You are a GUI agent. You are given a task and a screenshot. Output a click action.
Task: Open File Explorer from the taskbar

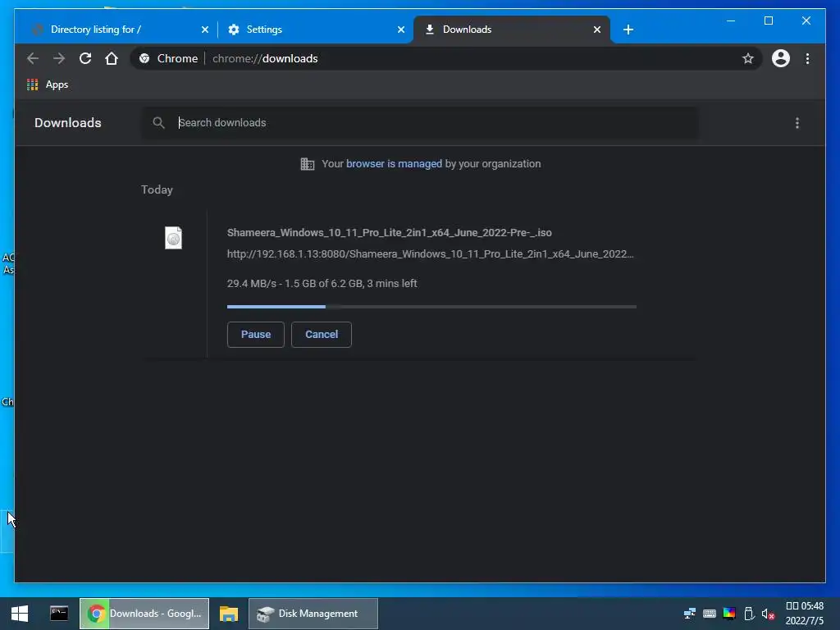[229, 614]
